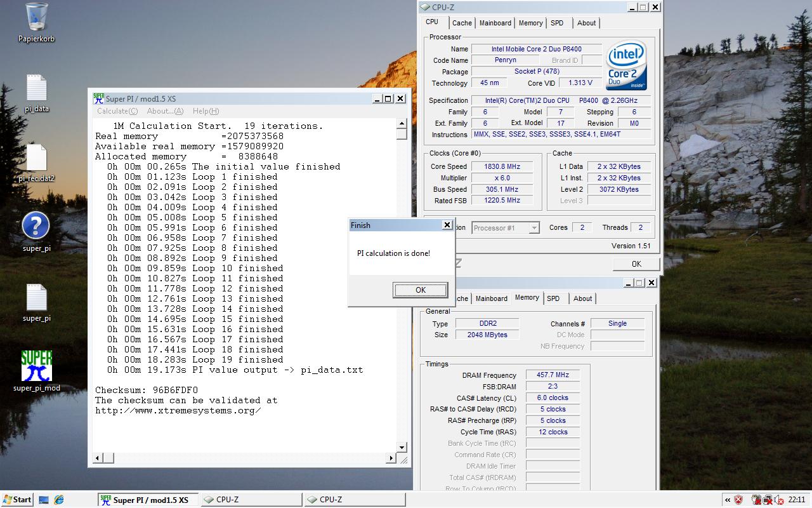The image size is (812, 508).
Task: Click the power plug tray icon
Action: click(756, 500)
